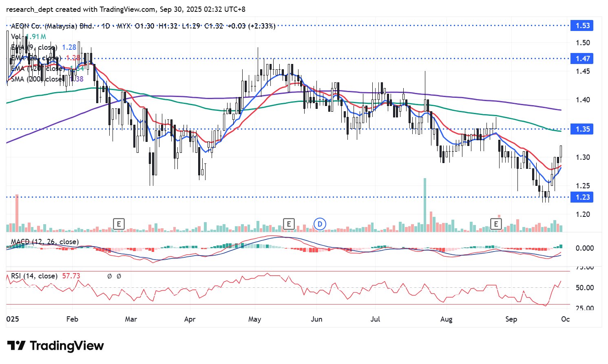Image resolution: width=608 pixels, height=364 pixels.
Task: Click the earnings E marker near late February
Action: coord(119,224)
